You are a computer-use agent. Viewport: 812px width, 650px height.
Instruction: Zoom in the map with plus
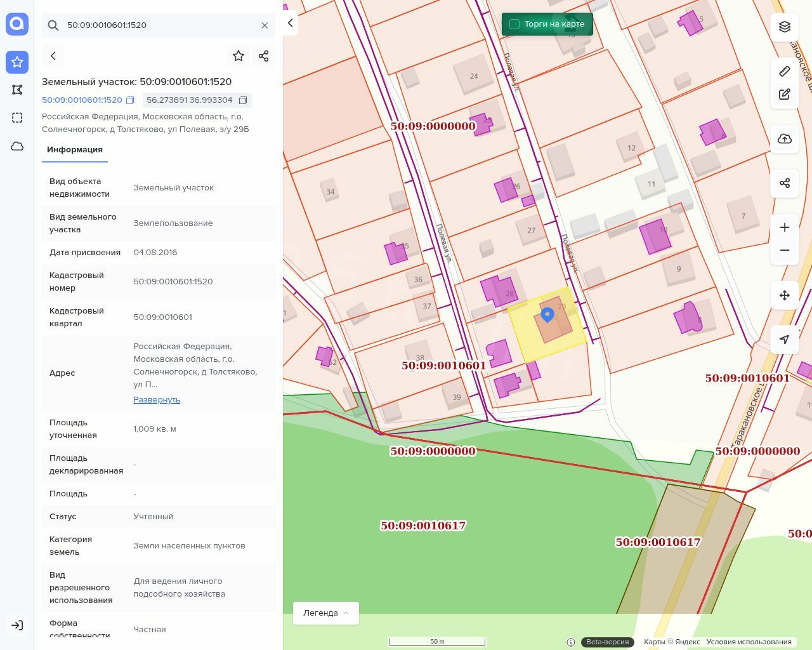pos(785,227)
